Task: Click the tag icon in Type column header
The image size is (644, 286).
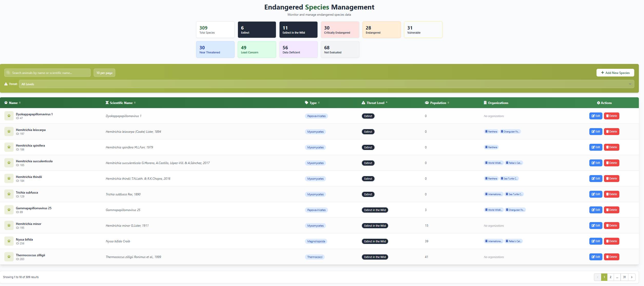Action: [x=306, y=103]
